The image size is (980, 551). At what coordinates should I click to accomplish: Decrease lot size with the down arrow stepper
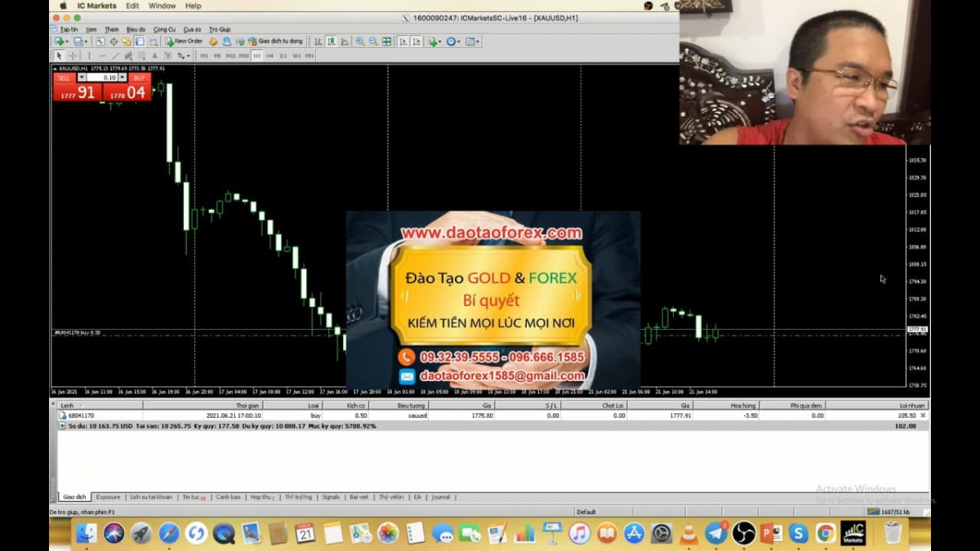coord(82,78)
